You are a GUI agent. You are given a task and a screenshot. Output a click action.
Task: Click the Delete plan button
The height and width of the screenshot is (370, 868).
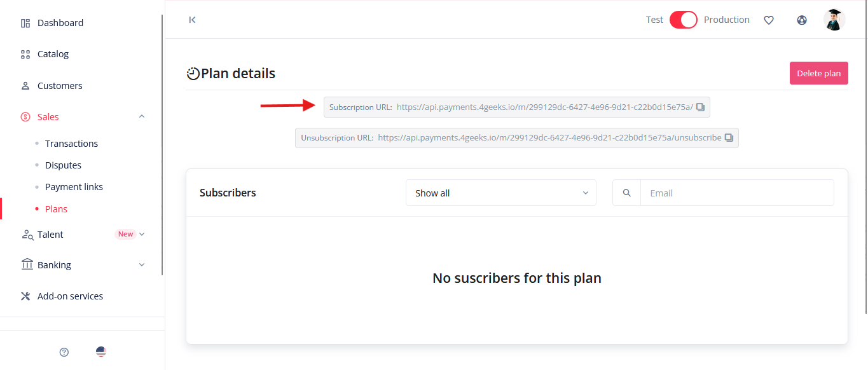tap(818, 73)
